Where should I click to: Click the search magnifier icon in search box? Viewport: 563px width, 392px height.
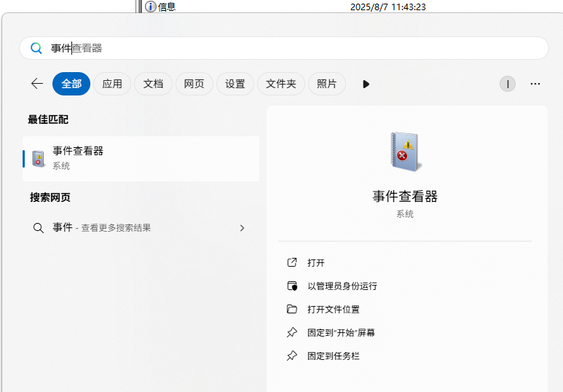coord(36,48)
